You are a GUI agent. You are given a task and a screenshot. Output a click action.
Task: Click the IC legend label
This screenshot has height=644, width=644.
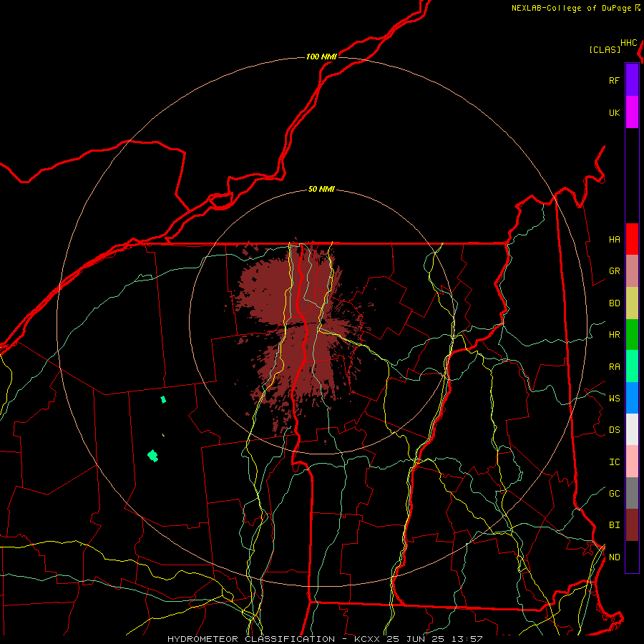coord(614,462)
